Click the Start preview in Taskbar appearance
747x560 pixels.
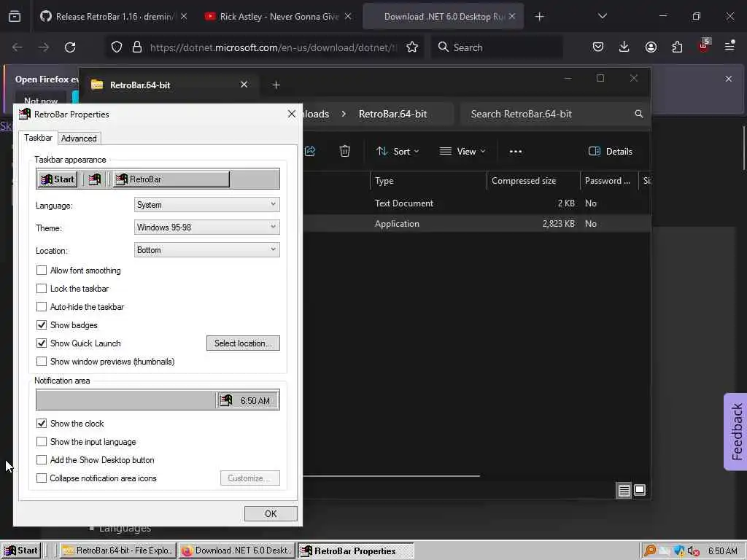click(x=58, y=179)
